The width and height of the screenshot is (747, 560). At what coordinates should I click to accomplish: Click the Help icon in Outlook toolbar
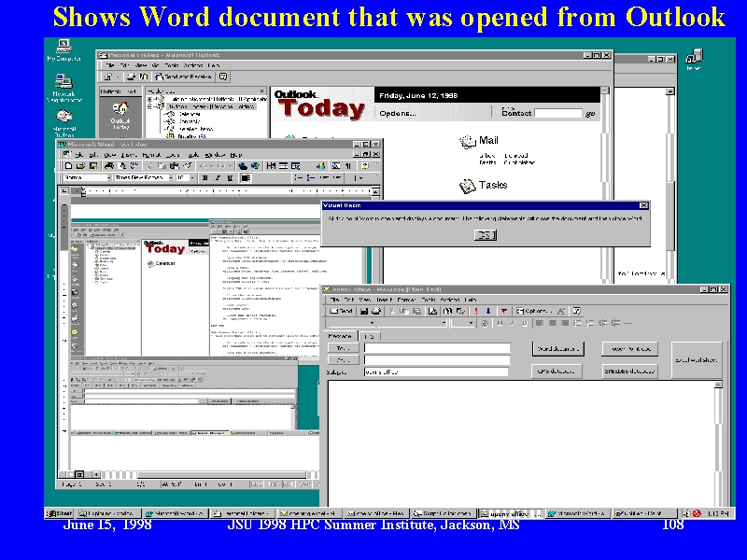(x=223, y=77)
